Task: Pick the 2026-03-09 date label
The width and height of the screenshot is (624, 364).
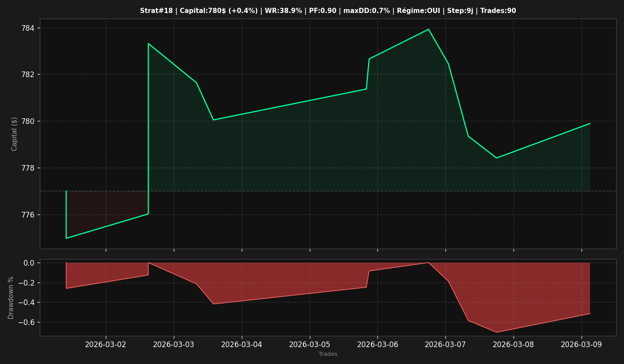Action: tap(582, 344)
